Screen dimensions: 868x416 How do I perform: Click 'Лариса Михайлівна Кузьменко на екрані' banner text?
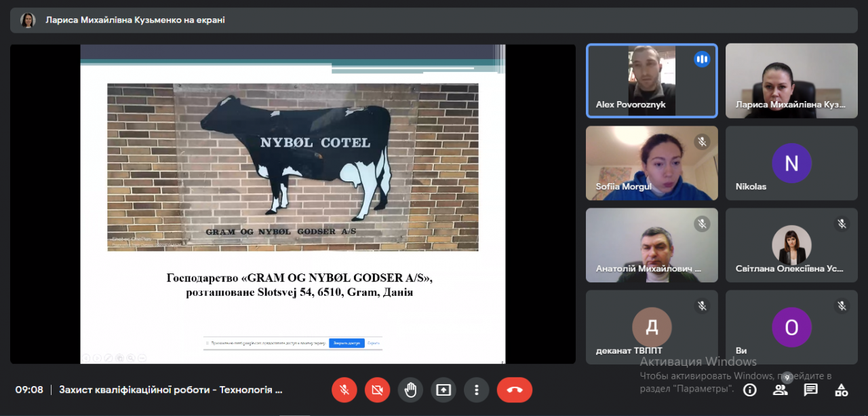(x=135, y=20)
